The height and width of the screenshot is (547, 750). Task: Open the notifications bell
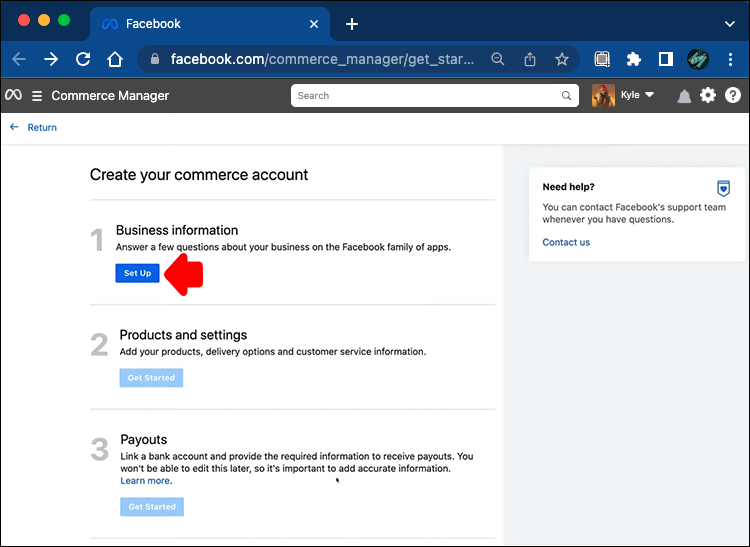coord(684,96)
